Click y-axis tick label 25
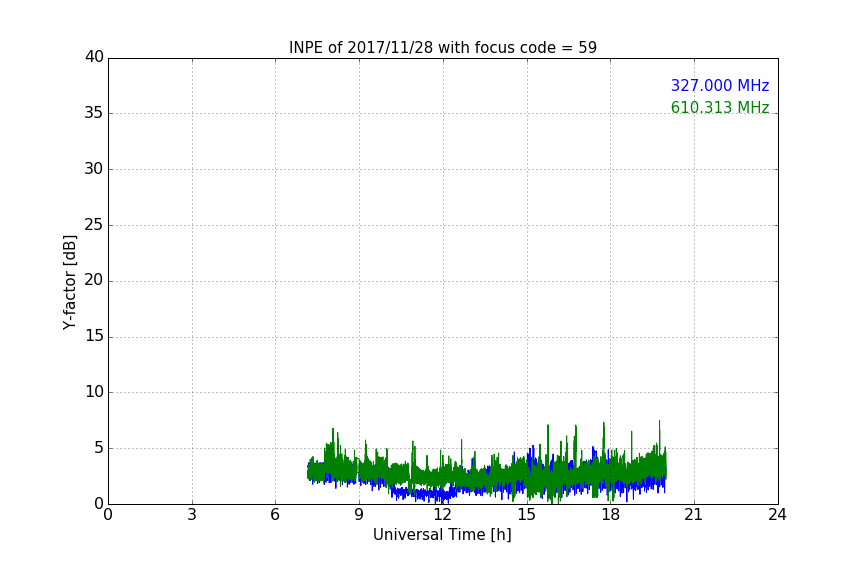 coord(94,224)
